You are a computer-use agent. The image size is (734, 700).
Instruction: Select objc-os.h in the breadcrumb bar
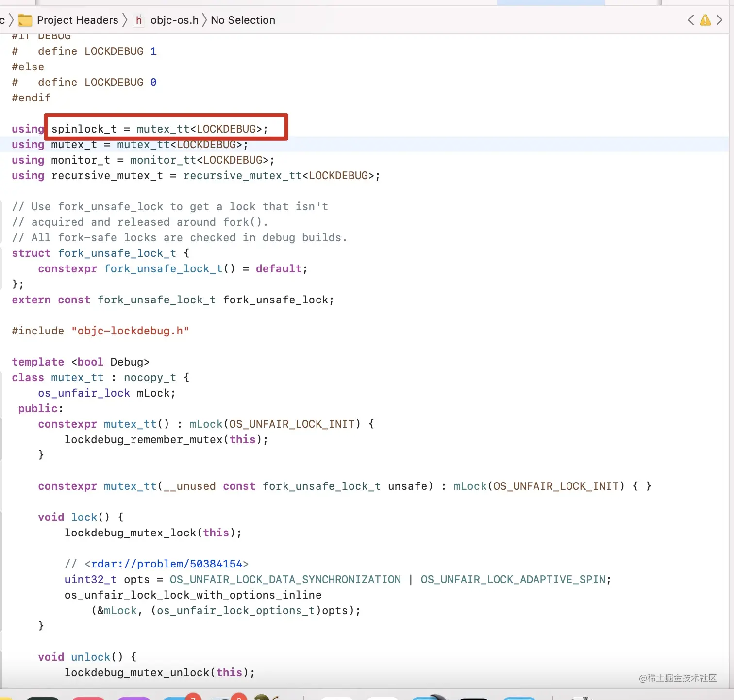(x=174, y=20)
